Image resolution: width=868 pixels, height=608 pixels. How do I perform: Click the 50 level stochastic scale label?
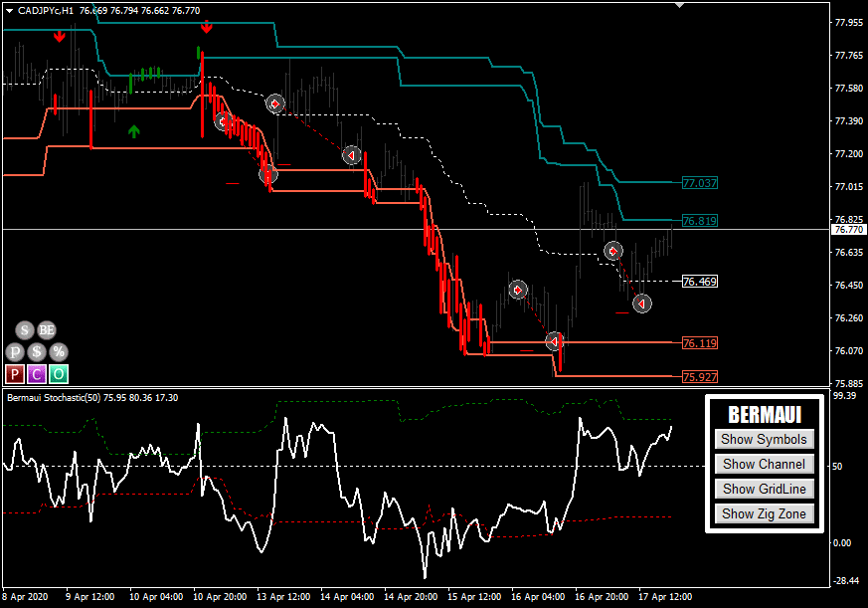pyautogui.click(x=837, y=466)
